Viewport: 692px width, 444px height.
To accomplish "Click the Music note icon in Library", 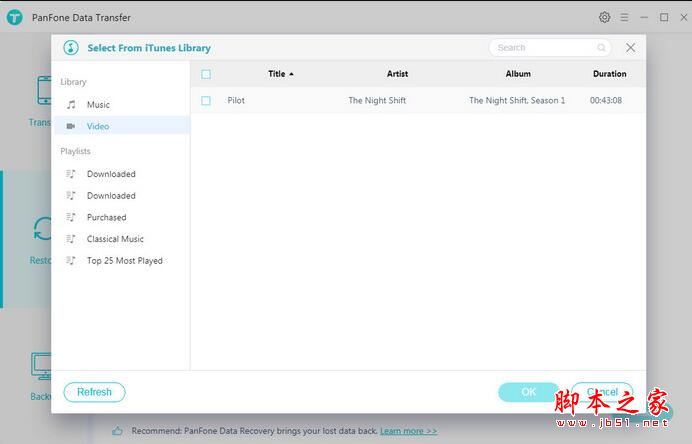I will 71,105.
